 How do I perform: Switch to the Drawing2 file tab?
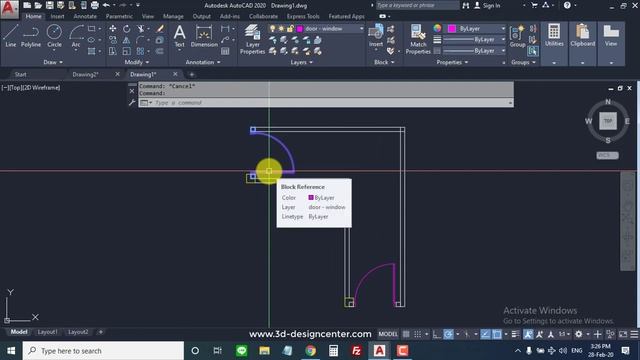[x=85, y=74]
